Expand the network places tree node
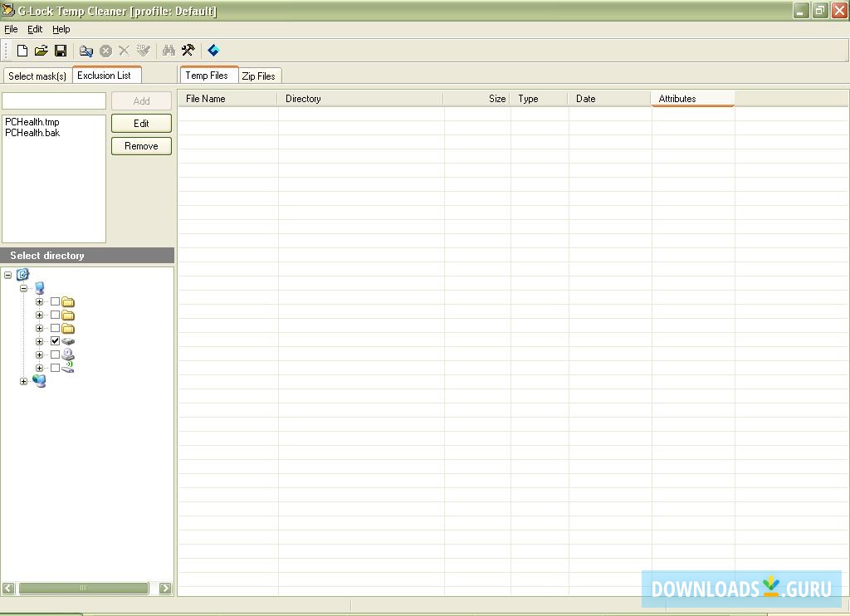The image size is (850, 616). click(23, 382)
